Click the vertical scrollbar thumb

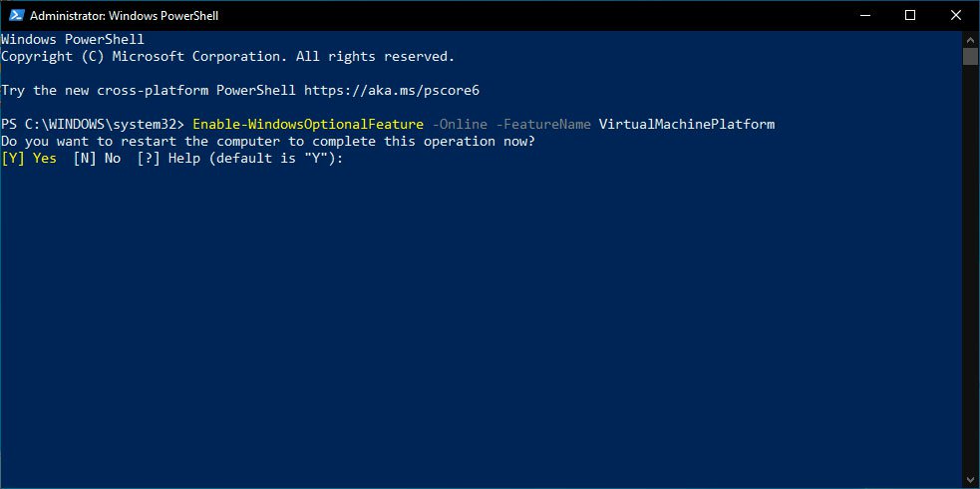click(x=970, y=56)
